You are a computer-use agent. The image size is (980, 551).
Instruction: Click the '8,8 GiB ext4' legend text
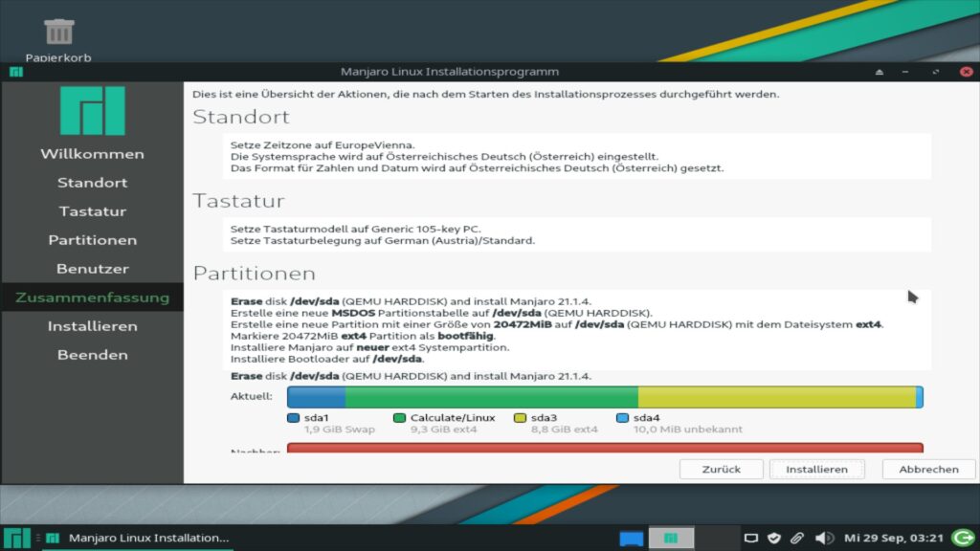pos(565,430)
